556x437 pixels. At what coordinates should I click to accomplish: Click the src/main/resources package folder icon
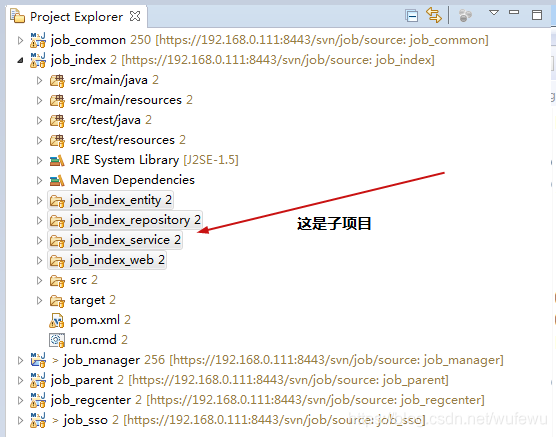click(57, 101)
